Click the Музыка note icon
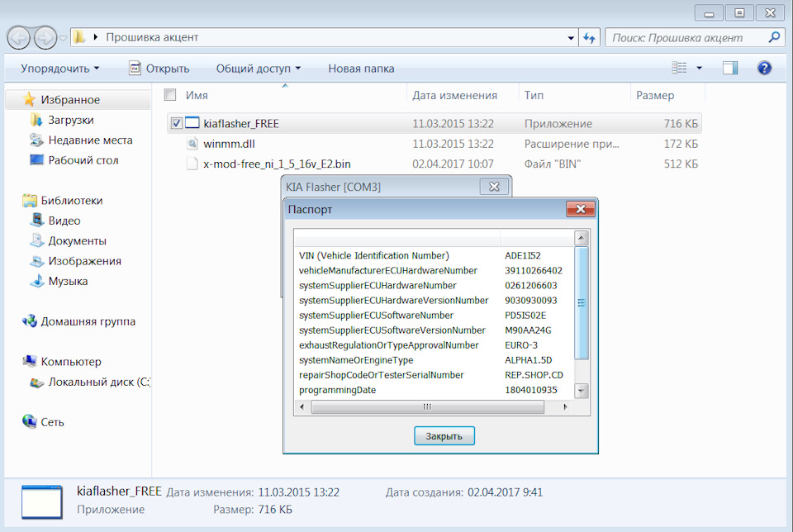Image resolution: width=793 pixels, height=532 pixels. tap(37, 281)
